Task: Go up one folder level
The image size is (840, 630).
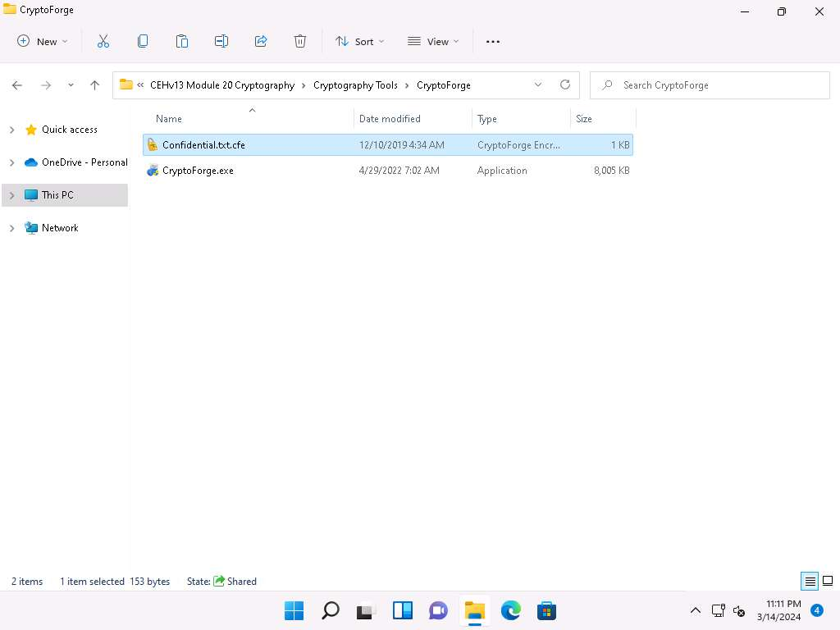Action: (95, 84)
